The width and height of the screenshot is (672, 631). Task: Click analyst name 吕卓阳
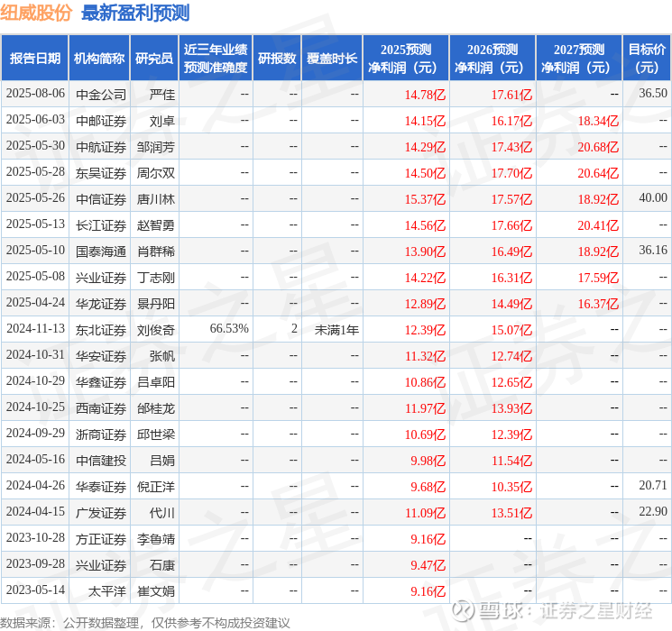(x=156, y=382)
